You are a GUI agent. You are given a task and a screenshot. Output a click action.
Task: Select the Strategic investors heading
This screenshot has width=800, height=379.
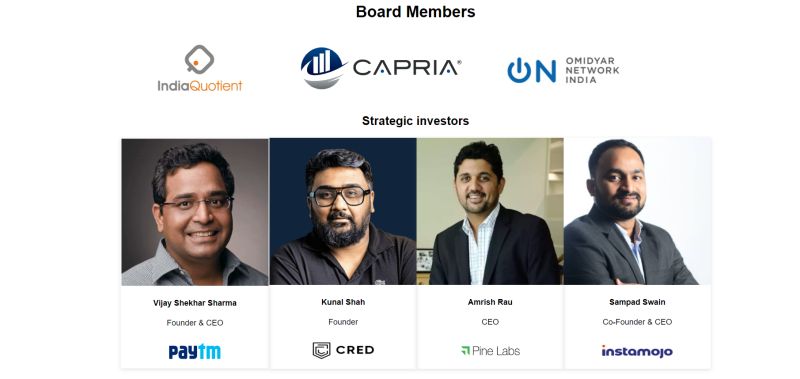pos(415,121)
